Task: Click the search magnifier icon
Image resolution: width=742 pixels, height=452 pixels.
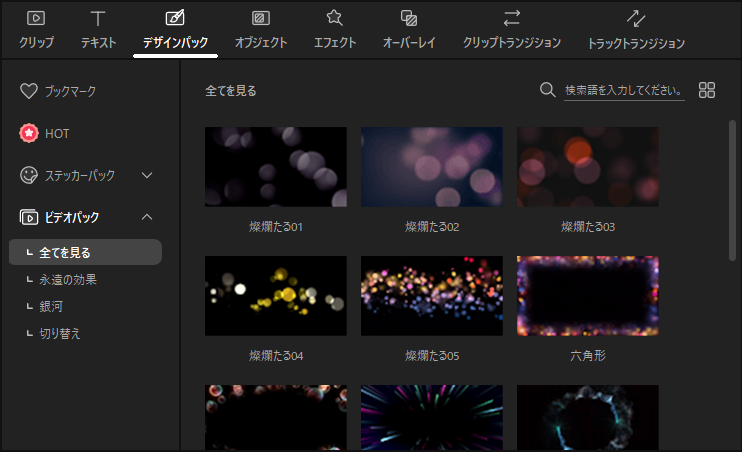Action: [x=547, y=90]
